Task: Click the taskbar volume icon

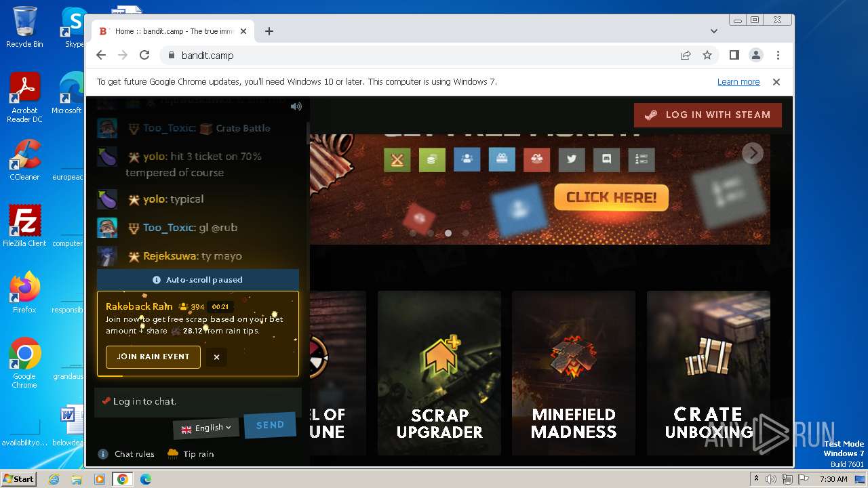Action: (x=771, y=479)
